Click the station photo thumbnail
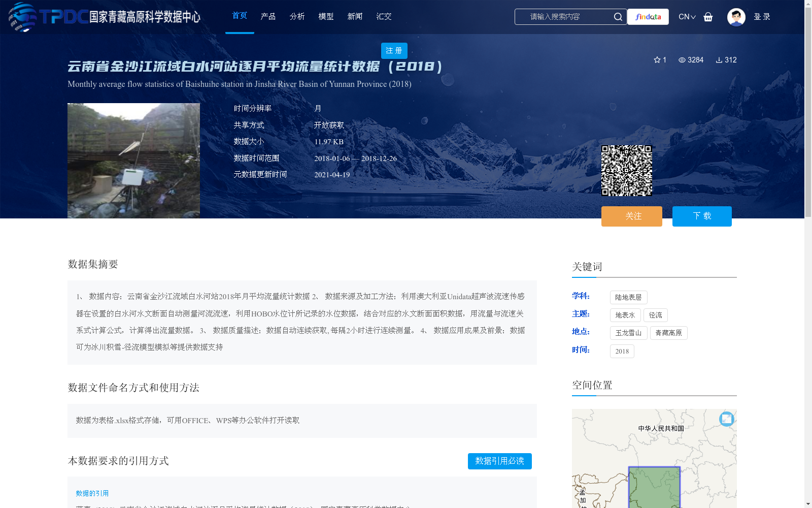Screen dimensions: 812x508 [133, 161]
